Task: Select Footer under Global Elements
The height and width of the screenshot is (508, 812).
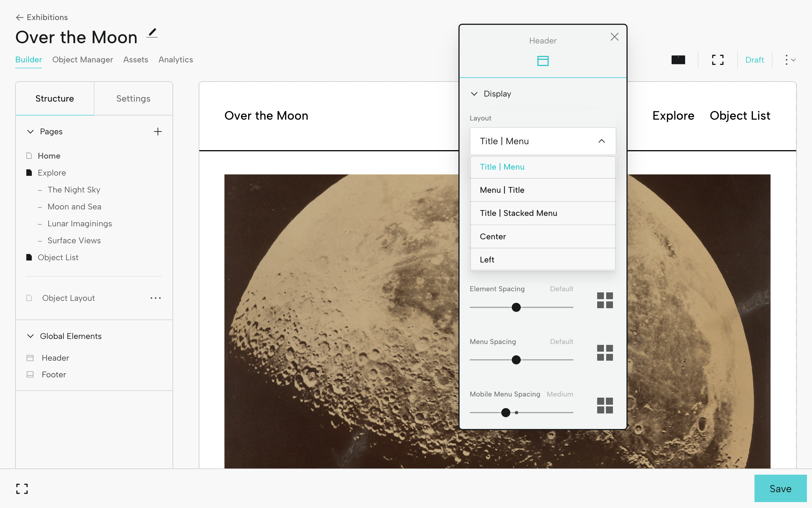Action: (54, 374)
